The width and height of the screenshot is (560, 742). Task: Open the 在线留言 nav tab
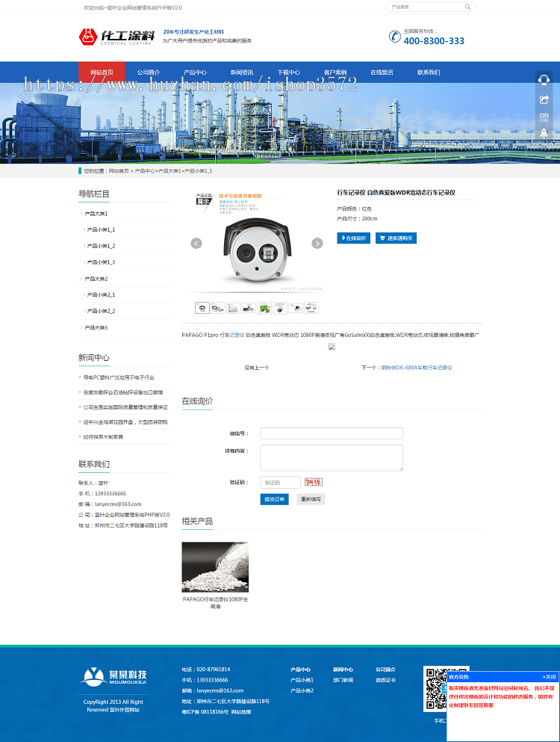[382, 72]
